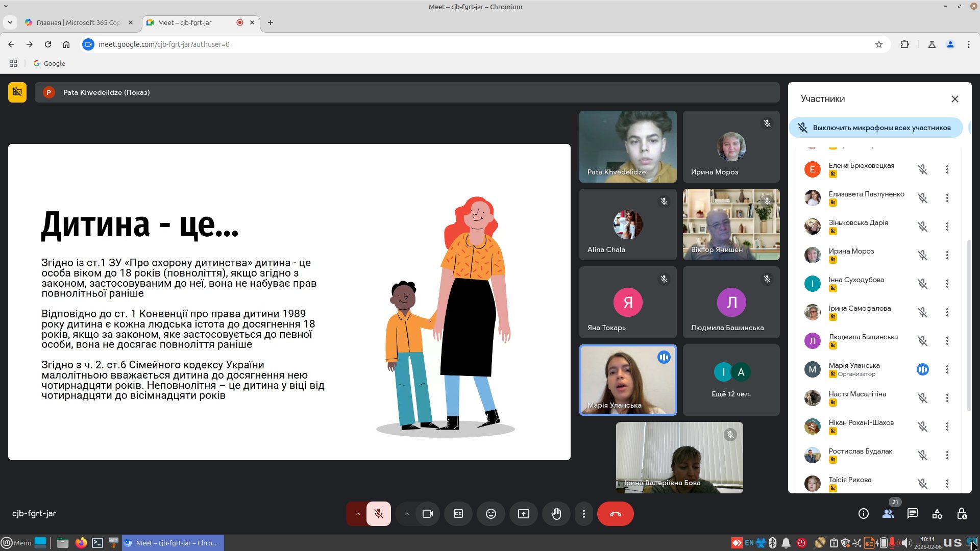
Task: Expand audio settings arrow beside microphone
Action: point(357,514)
